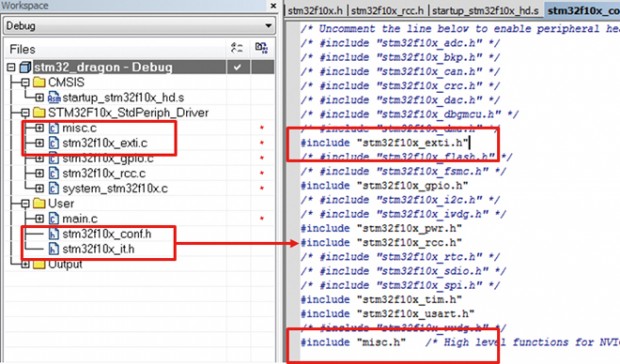Collapse the stm32_dragon - Debug project node

pyautogui.click(x=11, y=68)
